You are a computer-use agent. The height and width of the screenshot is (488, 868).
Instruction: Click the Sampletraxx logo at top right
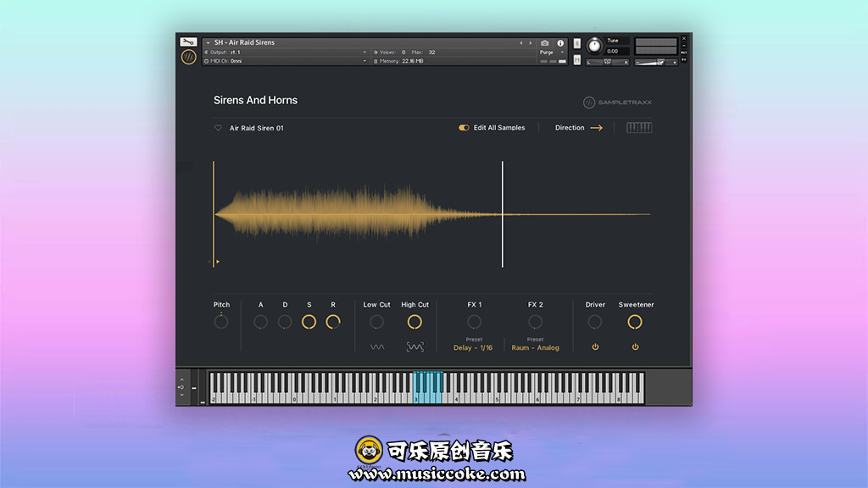pyautogui.click(x=617, y=103)
